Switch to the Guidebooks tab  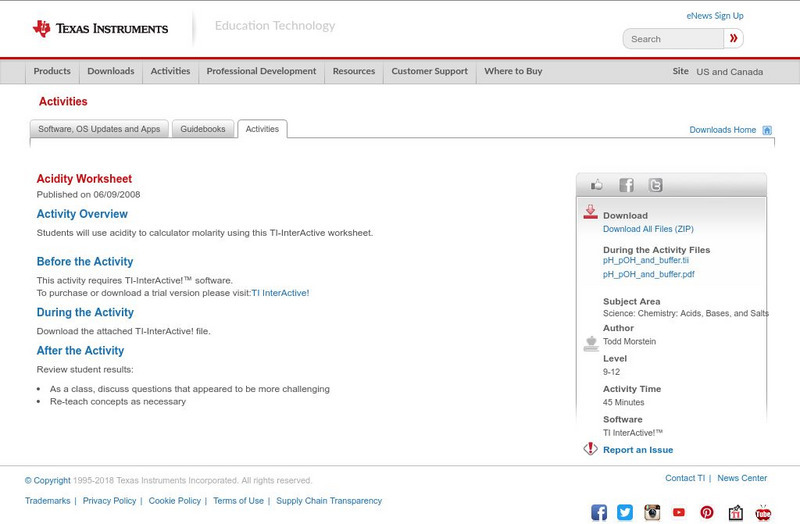(203, 129)
